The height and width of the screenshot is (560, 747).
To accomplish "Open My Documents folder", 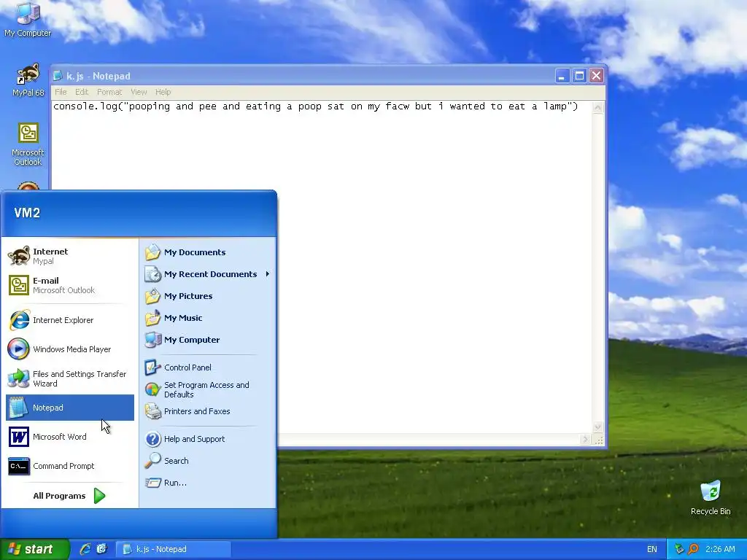I will pyautogui.click(x=208, y=252).
